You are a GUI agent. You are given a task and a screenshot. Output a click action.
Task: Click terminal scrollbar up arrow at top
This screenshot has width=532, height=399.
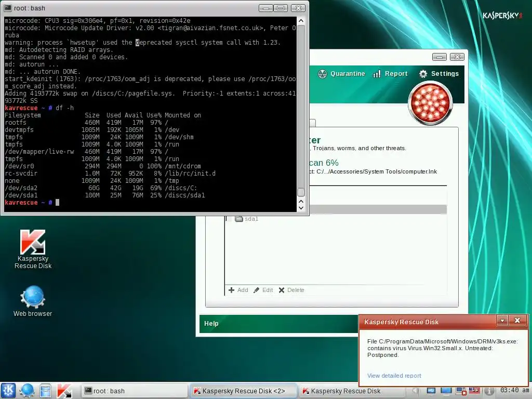coord(301,21)
